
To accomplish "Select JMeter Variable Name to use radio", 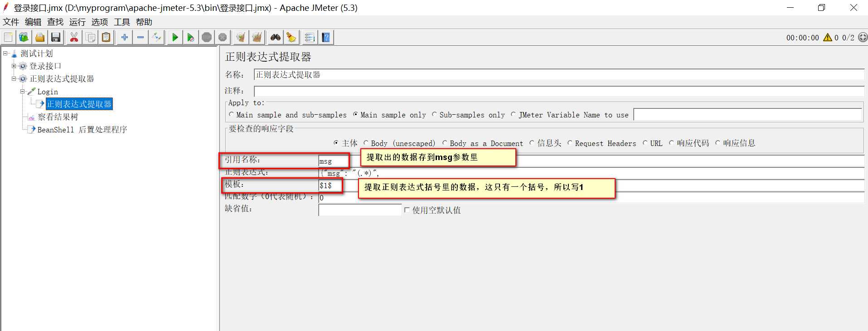I will coord(514,115).
